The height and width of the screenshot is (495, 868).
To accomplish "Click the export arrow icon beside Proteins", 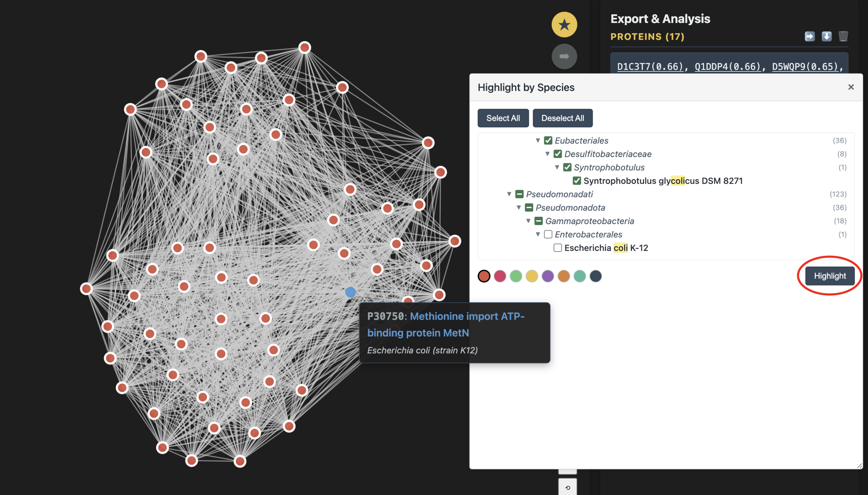I will [810, 36].
